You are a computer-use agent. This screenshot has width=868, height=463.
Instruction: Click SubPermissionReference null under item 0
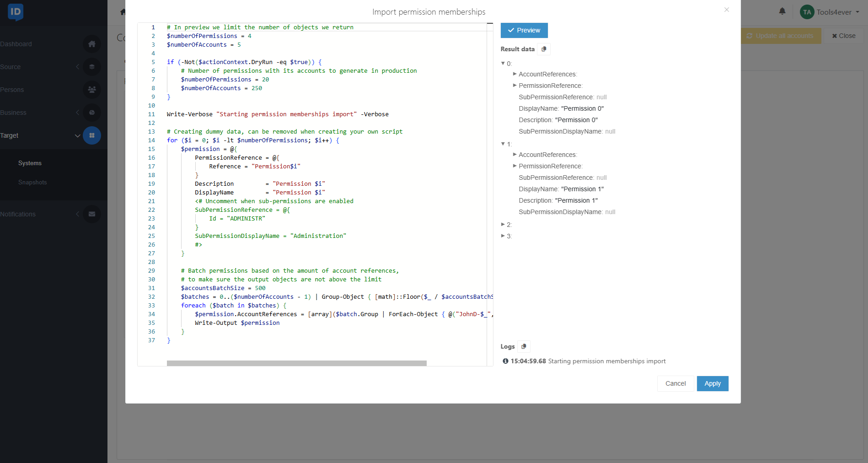click(601, 97)
